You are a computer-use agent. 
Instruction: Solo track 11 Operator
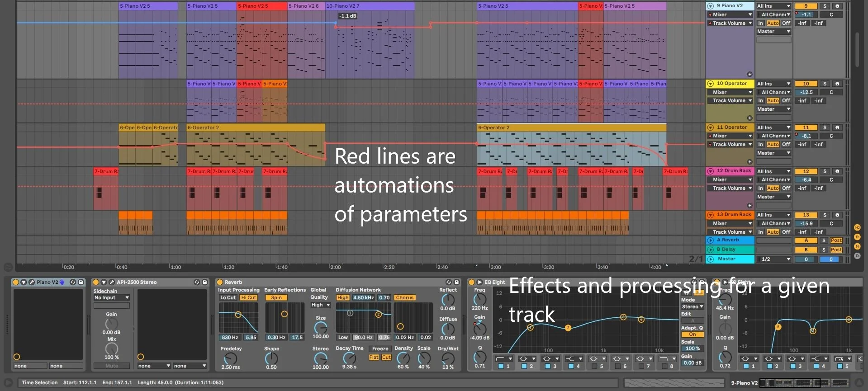[825, 127]
